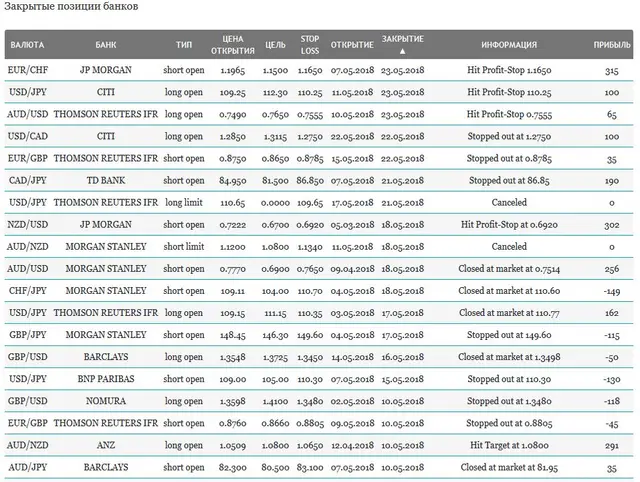
Task: Select the EUR/CHF currency cell
Action: pyautogui.click(x=28, y=70)
